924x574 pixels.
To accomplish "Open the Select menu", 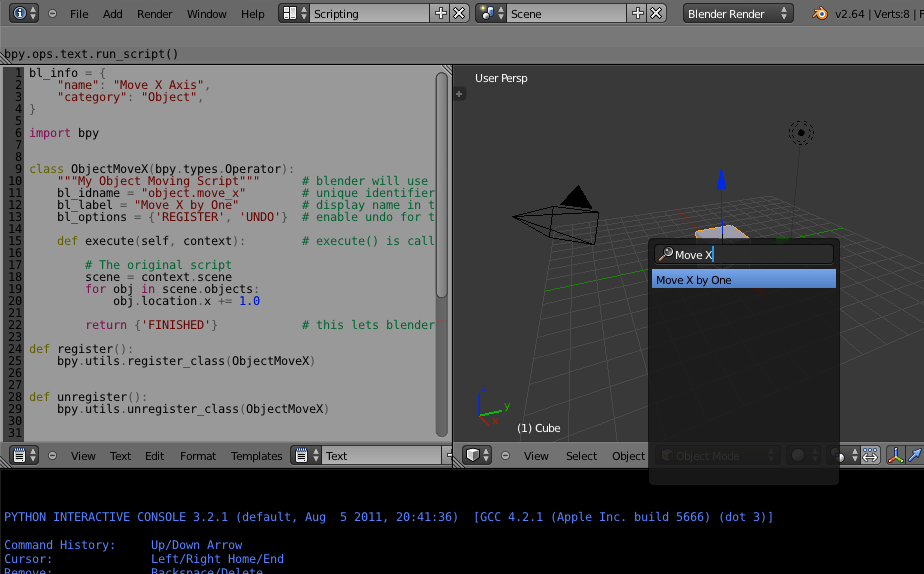I will (x=582, y=456).
